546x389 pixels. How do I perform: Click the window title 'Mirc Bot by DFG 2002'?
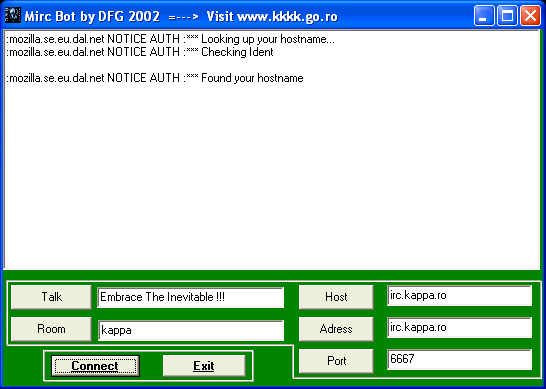92,16
